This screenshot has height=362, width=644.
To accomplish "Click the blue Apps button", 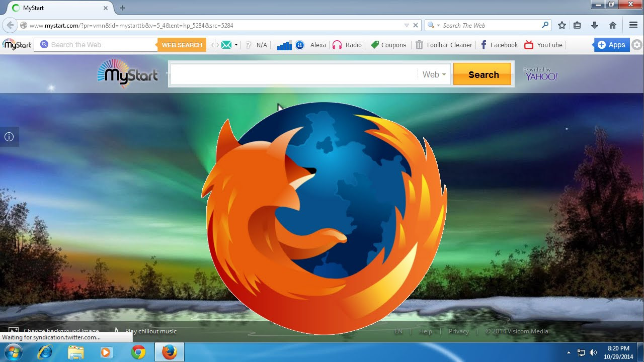I will [611, 45].
